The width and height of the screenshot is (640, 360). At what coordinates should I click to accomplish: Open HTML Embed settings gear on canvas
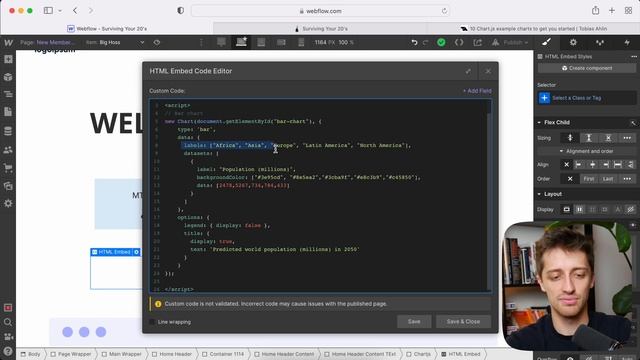(137, 252)
